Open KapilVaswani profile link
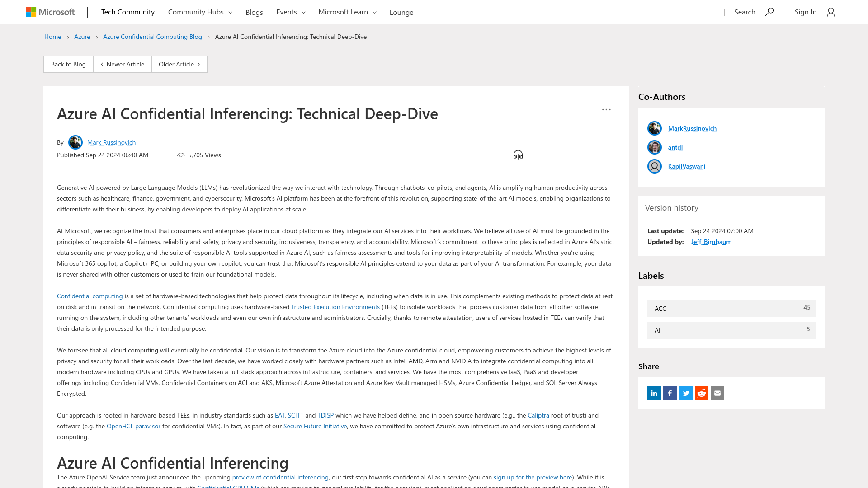This screenshot has width=868, height=488. click(687, 166)
